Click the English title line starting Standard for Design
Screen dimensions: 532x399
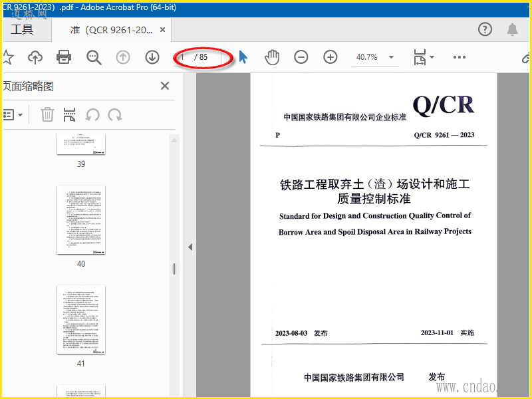click(x=375, y=215)
